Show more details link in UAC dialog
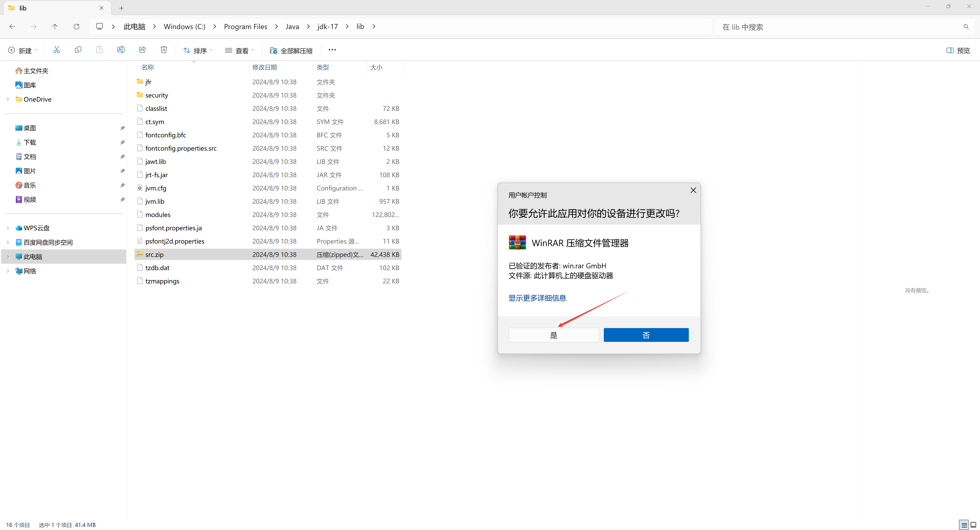This screenshot has width=980, height=530. (537, 298)
